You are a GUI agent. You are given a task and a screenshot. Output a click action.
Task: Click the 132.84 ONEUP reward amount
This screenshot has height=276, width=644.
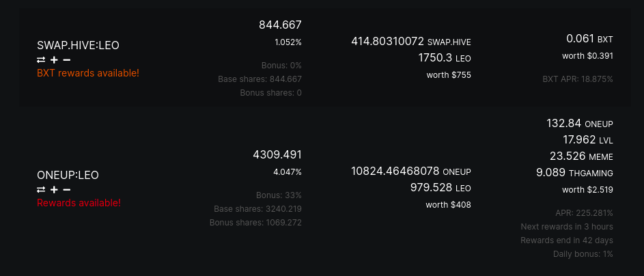pos(580,123)
